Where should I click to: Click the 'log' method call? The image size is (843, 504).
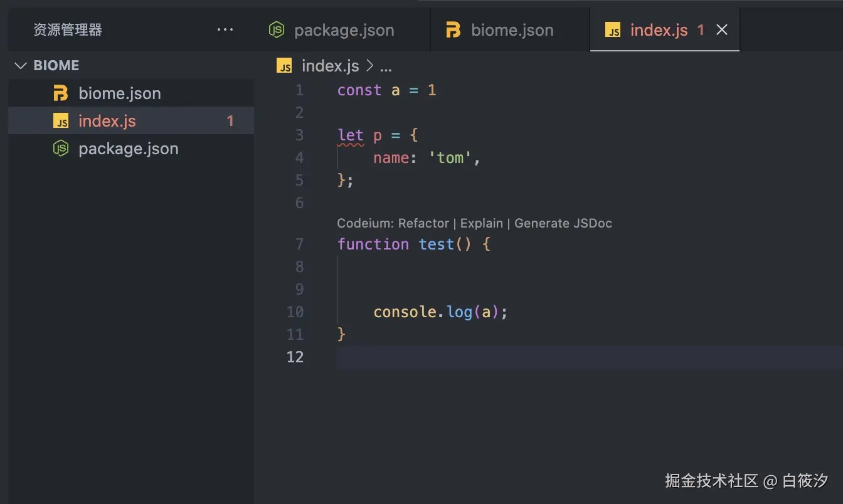460,312
